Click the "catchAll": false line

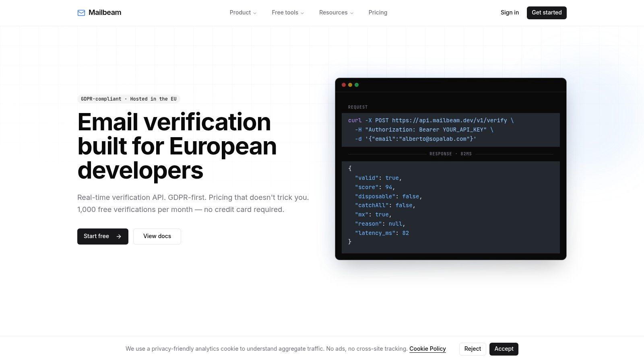click(x=385, y=205)
